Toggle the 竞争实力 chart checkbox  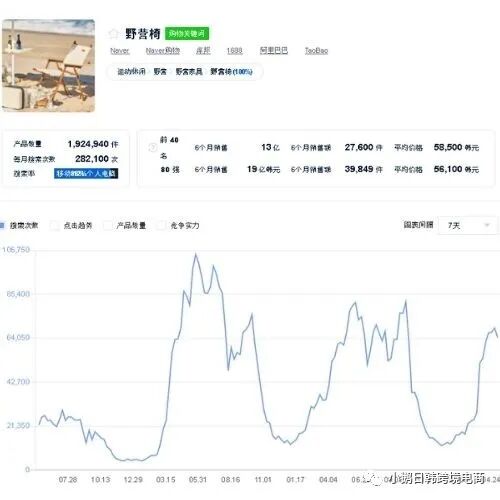point(161,226)
